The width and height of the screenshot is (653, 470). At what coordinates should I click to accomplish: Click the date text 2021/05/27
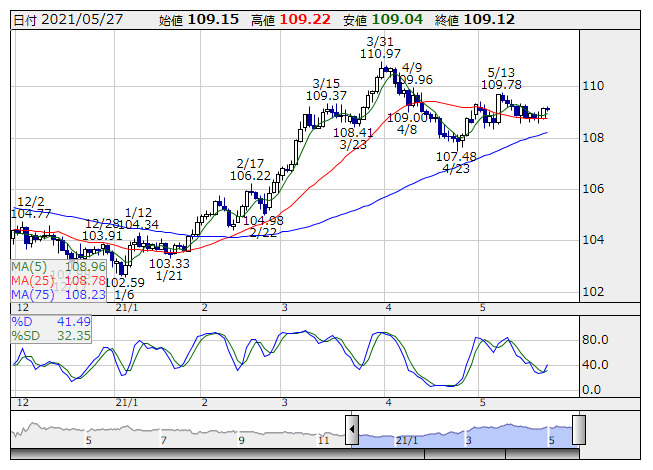[x=82, y=19]
